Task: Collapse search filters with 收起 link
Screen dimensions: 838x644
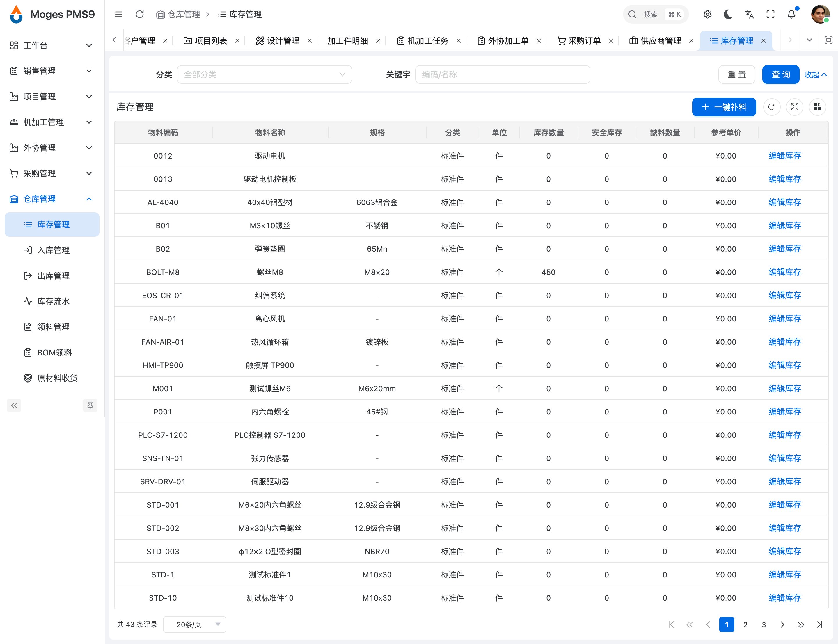Action: tap(815, 75)
